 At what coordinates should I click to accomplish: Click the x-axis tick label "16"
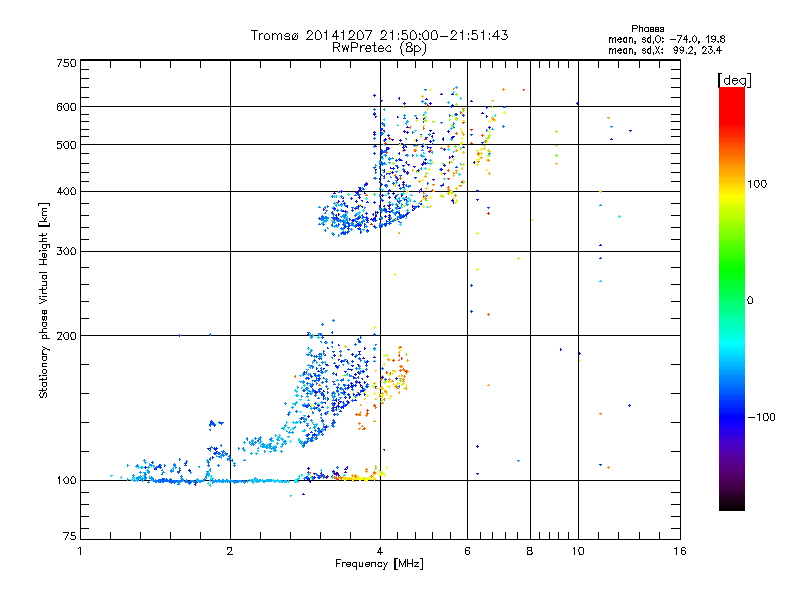tap(680, 551)
